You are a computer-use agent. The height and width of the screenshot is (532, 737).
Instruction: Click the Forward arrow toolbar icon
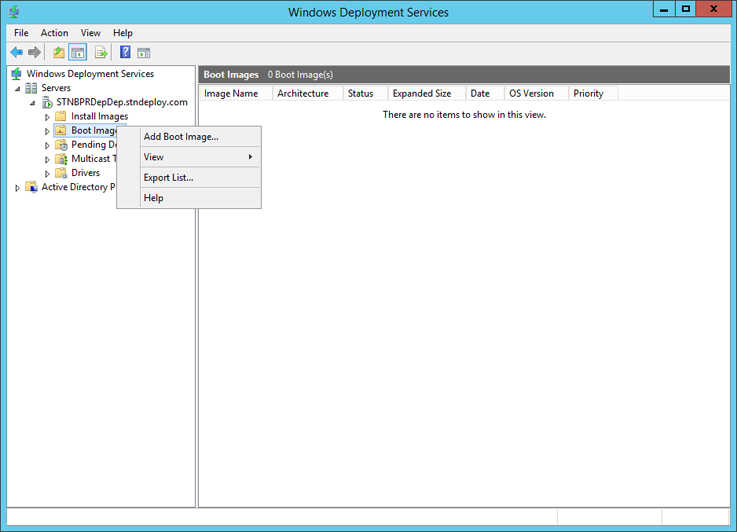click(x=34, y=52)
